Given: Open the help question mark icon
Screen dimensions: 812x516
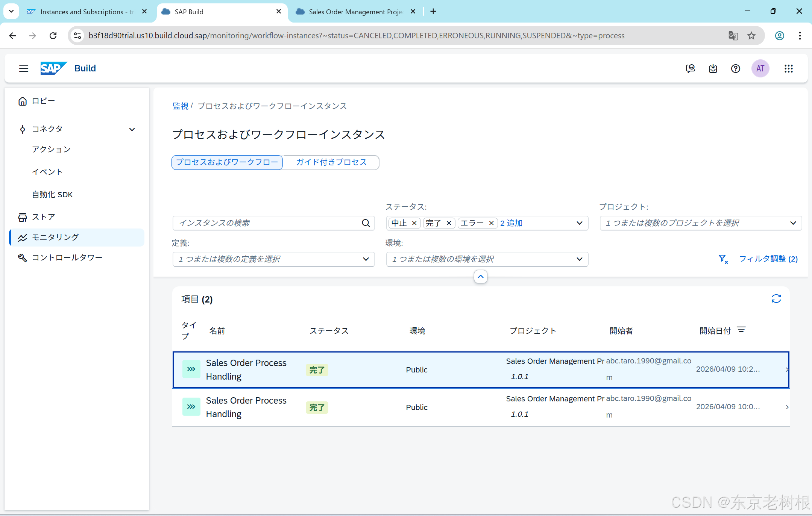Looking at the screenshot, I should [x=735, y=68].
